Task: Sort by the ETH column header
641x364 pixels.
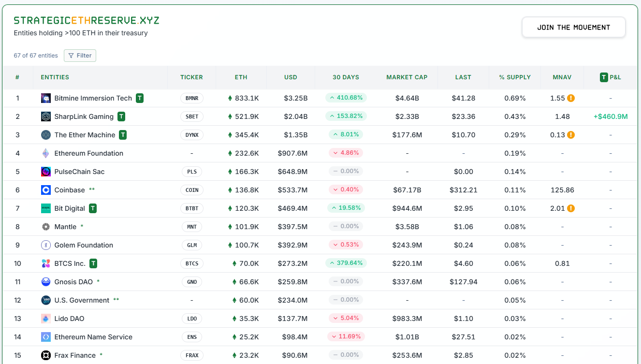Action: point(241,77)
